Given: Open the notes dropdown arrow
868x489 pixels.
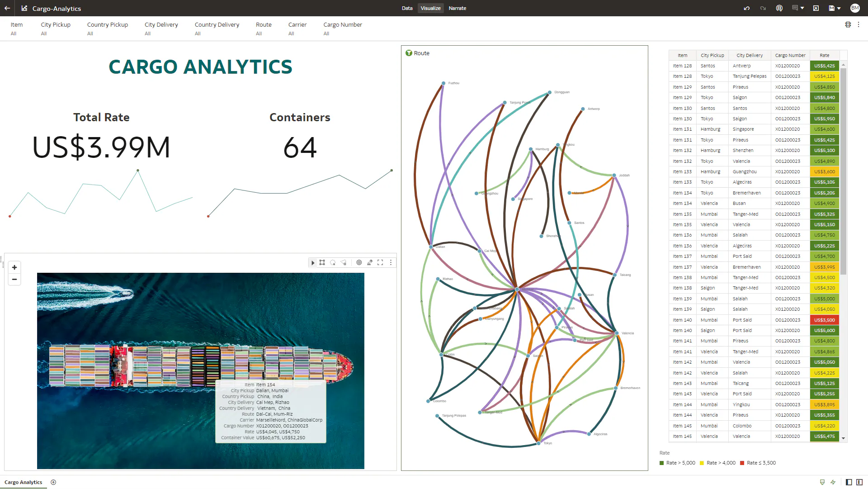Looking at the screenshot, I should (x=802, y=8).
